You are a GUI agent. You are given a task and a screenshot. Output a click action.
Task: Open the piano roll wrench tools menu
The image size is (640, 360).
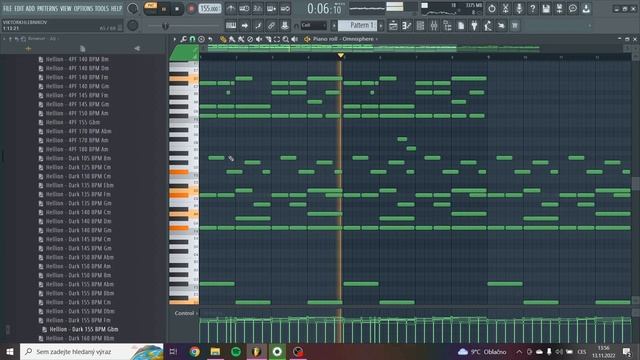183,39
